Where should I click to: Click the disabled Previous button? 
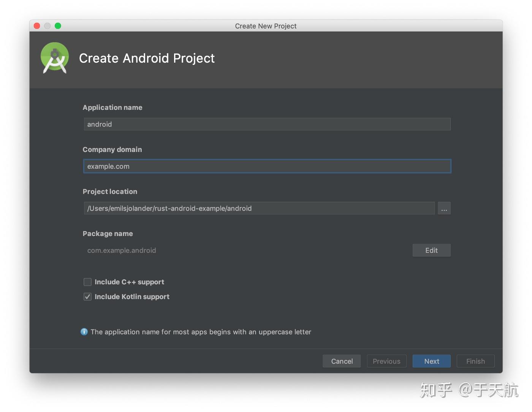[386, 361]
